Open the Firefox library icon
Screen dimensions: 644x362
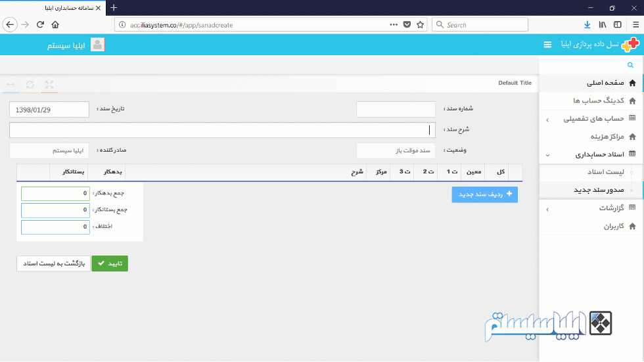[x=603, y=24]
